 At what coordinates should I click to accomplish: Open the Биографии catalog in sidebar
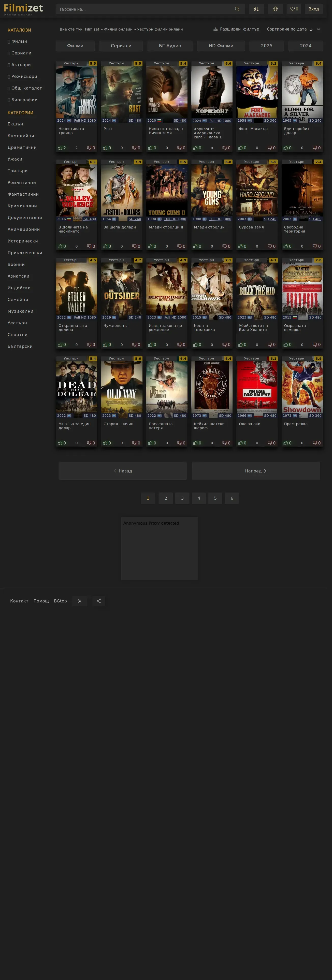(x=24, y=100)
